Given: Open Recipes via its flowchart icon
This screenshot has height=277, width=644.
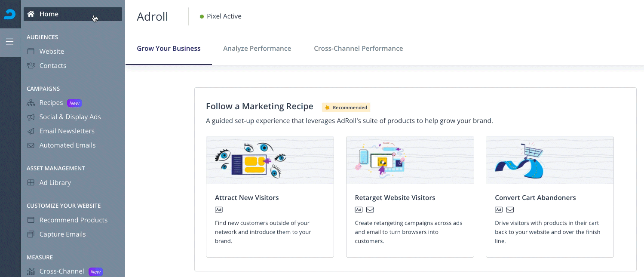Looking at the screenshot, I should [31, 103].
